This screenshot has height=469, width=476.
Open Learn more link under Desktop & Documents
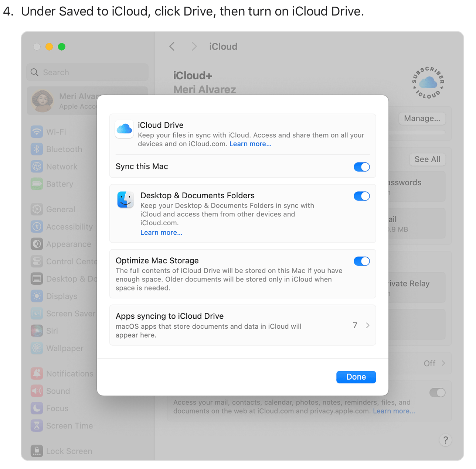pyautogui.click(x=161, y=233)
